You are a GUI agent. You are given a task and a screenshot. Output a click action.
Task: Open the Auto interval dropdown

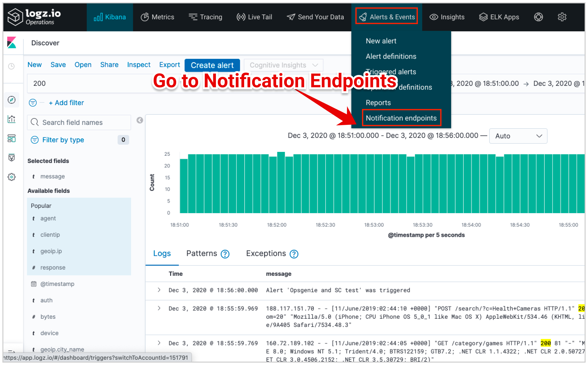(518, 136)
